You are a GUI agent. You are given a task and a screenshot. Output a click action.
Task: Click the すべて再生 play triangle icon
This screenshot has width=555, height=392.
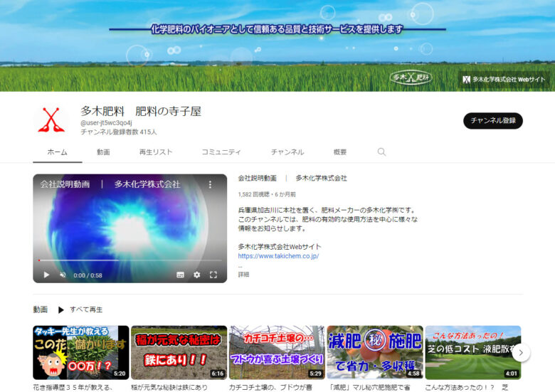61,310
